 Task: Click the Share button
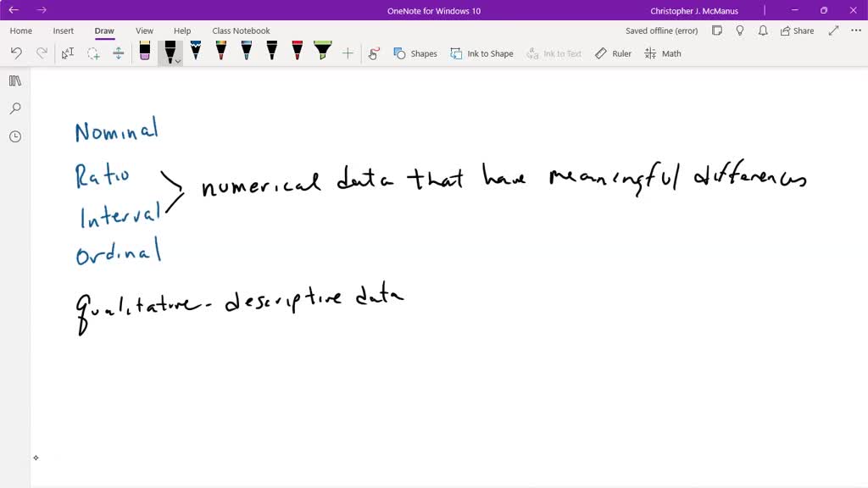coord(796,30)
